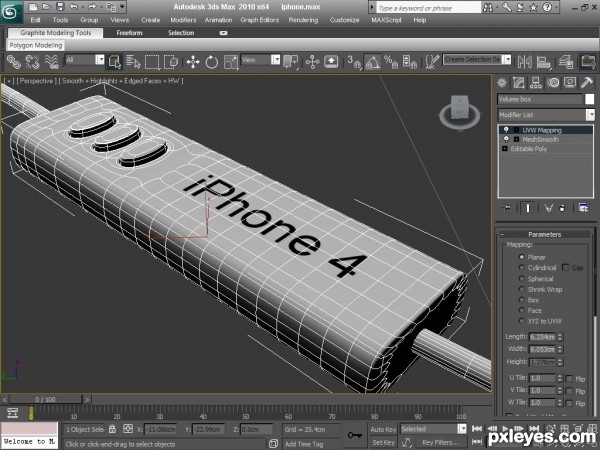This screenshot has width=600, height=450.
Task: Select Shrink Wrap mapping option
Action: pos(521,289)
